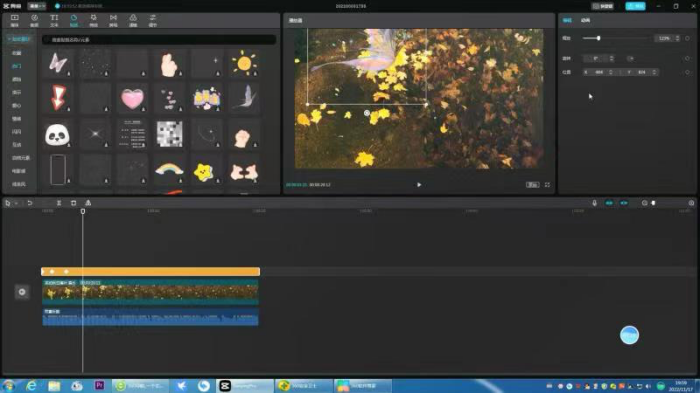
Task: Switch to the Animation tab in properties
Action: click(585, 20)
